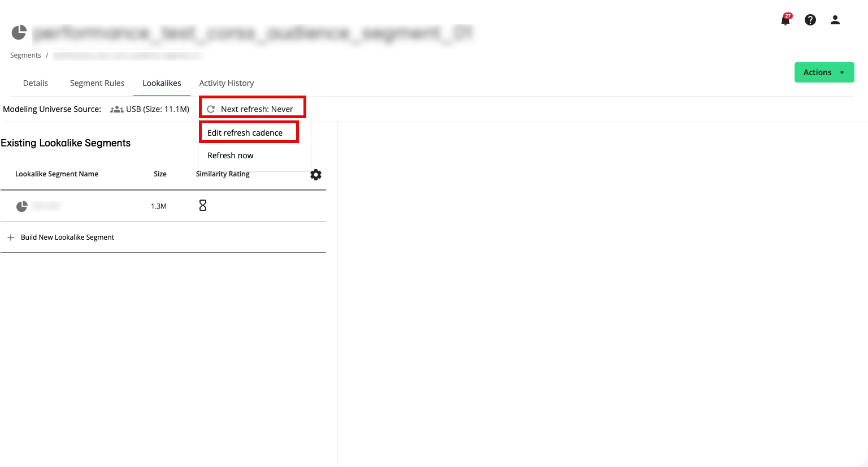Open the notifications bell
Viewport: 868px width, 467px height.
(x=785, y=20)
